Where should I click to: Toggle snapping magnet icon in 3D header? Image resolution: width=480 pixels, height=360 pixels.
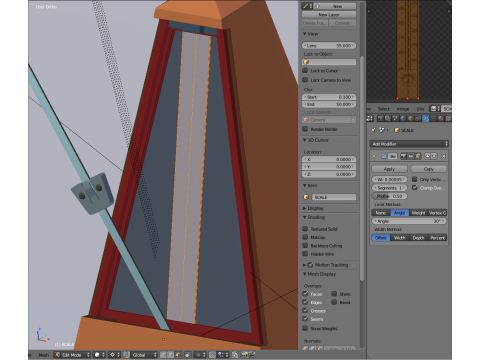pos(212,355)
